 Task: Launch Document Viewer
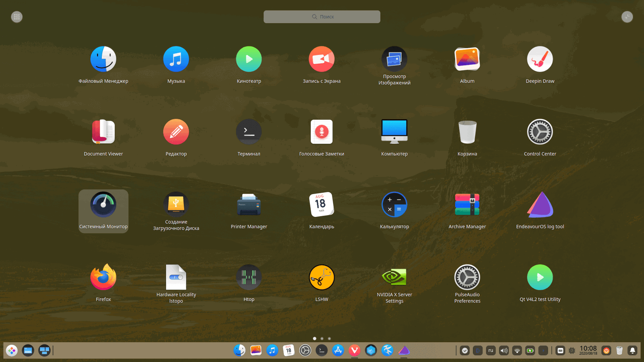(103, 132)
